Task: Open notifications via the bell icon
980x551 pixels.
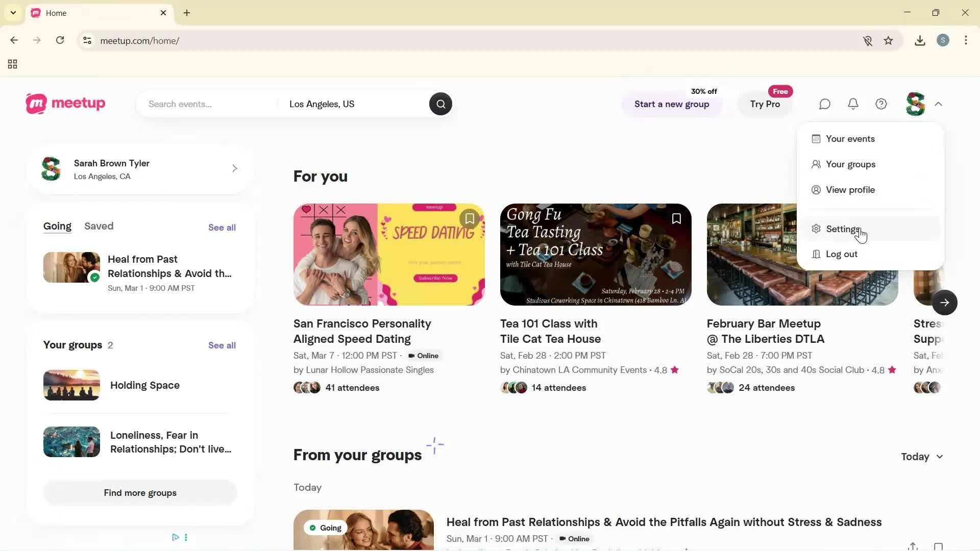Action: 853,104
